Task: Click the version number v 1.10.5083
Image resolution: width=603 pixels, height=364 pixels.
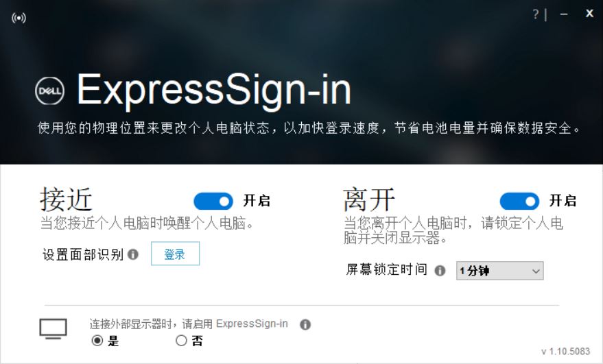Action: tap(565, 351)
